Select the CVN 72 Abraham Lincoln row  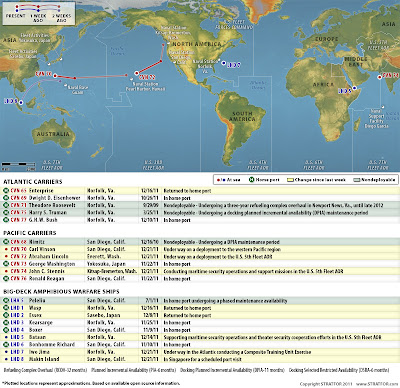(200, 257)
